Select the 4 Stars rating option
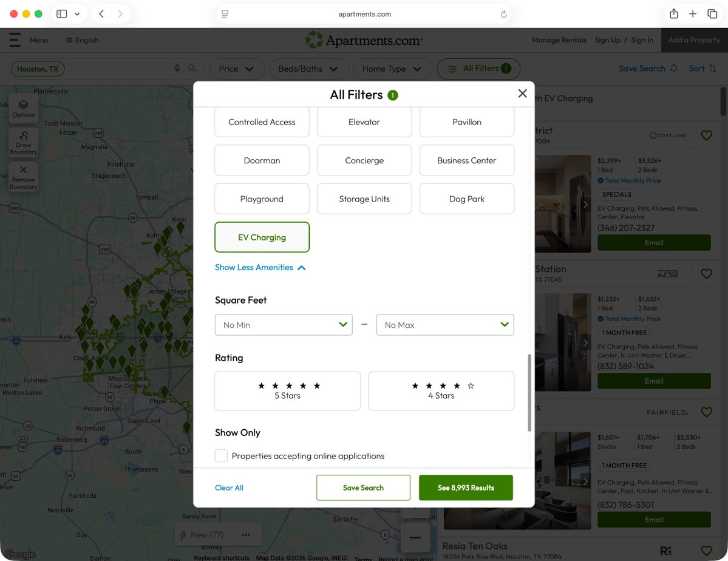The image size is (728, 561). pos(441,391)
